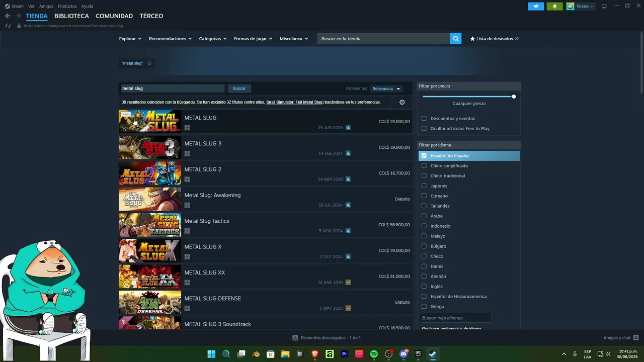
Task: Click the magnifier search button in store
Action: tap(455, 39)
